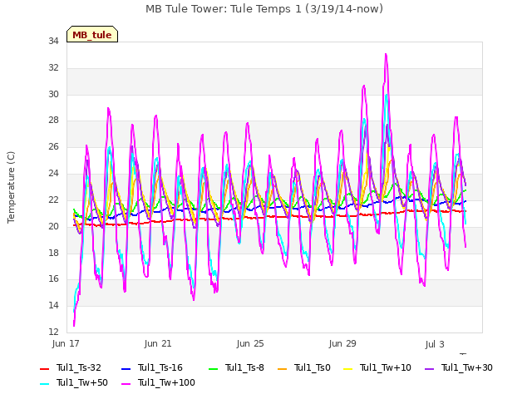Image resolution: width=532 pixels, height=399 pixels.
Task: Click the Tul1_Tw+30 legend label
Action: 467,367
